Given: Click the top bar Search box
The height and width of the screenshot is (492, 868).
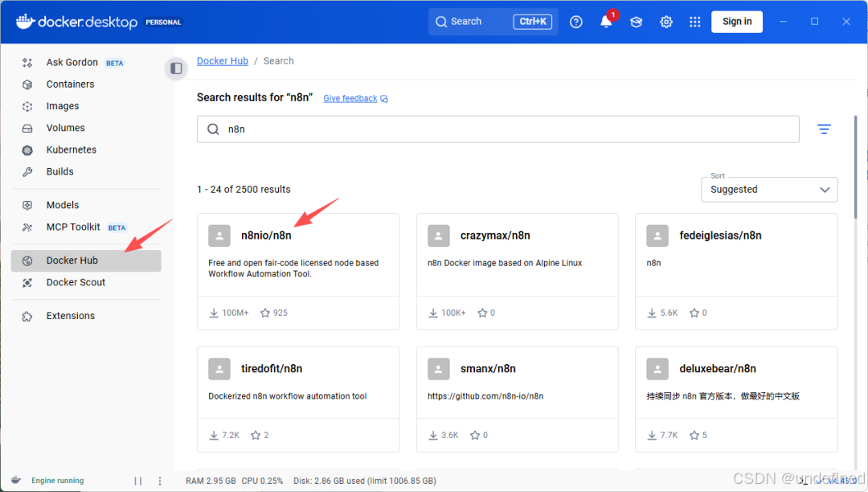Looking at the screenshot, I should pos(493,22).
